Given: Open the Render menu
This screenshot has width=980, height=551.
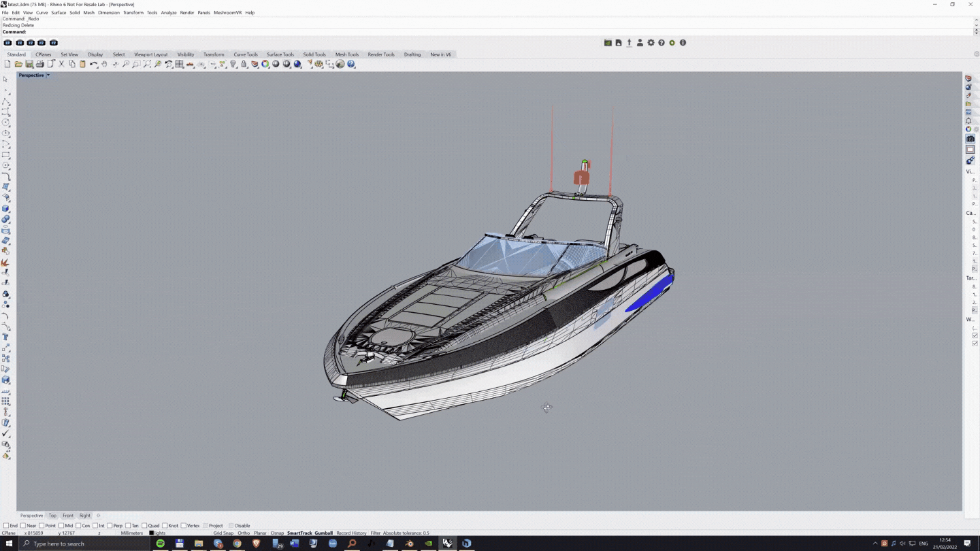Looking at the screenshot, I should [186, 12].
